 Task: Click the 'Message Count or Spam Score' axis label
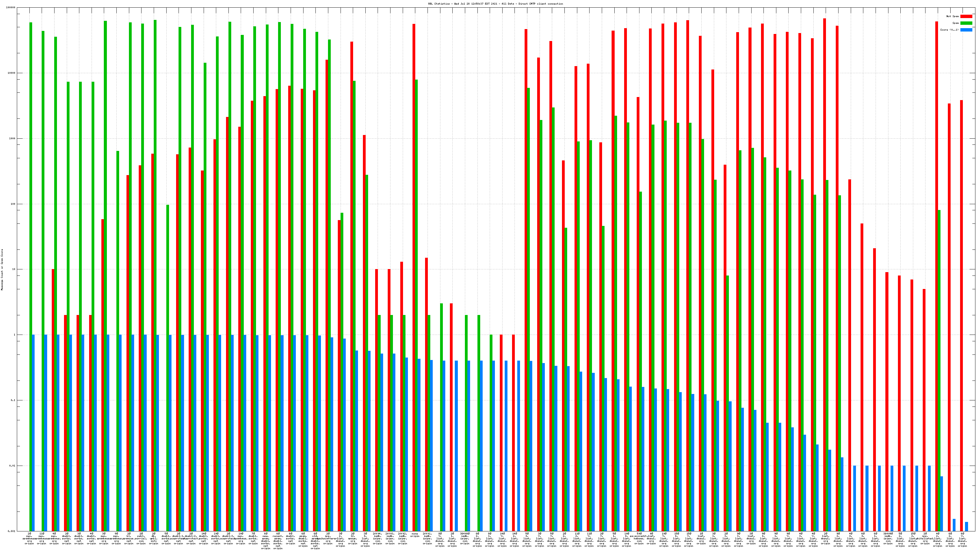tap(2, 270)
